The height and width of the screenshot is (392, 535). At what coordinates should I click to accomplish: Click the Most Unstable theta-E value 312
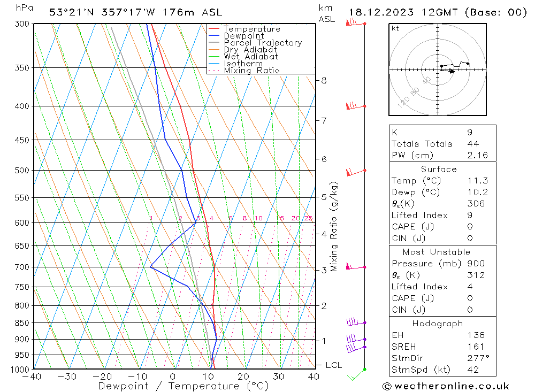476,275
